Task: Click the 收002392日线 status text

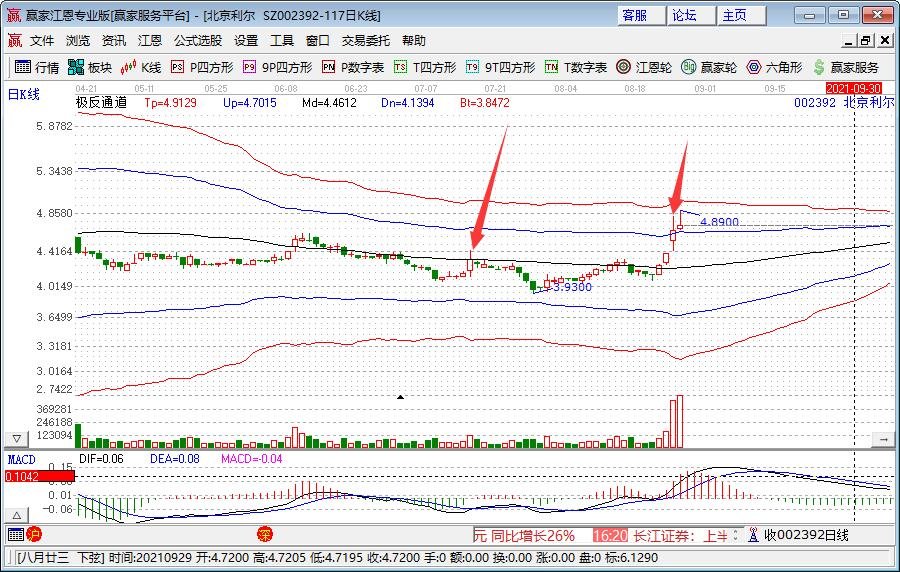Action: coord(806,535)
